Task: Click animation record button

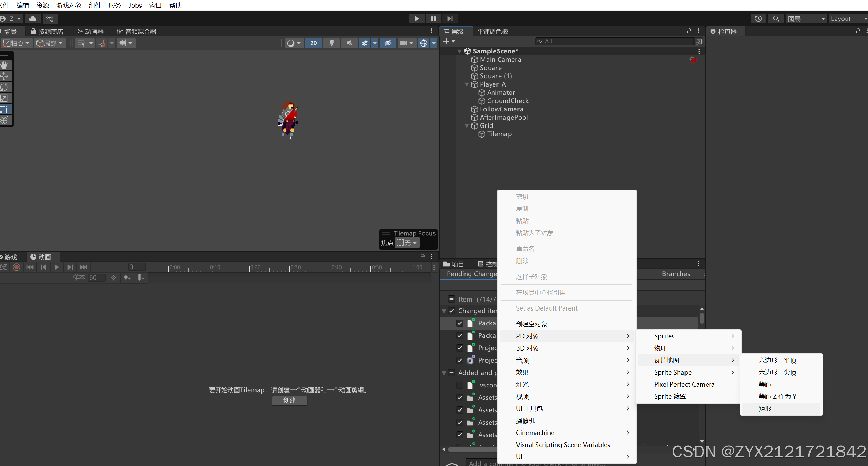Action: (16, 267)
